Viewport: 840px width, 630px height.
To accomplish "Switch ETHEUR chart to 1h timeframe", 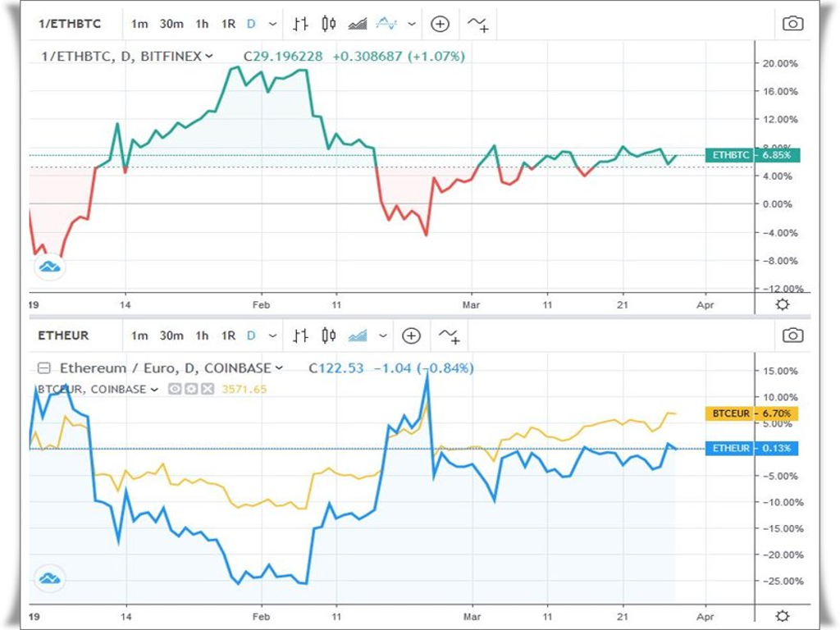I will [202, 336].
